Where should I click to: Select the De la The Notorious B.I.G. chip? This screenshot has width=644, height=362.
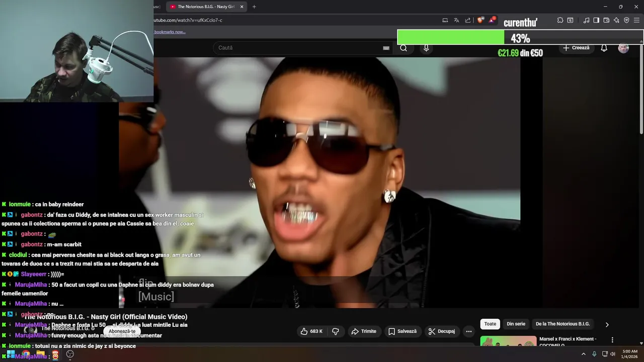(x=562, y=324)
